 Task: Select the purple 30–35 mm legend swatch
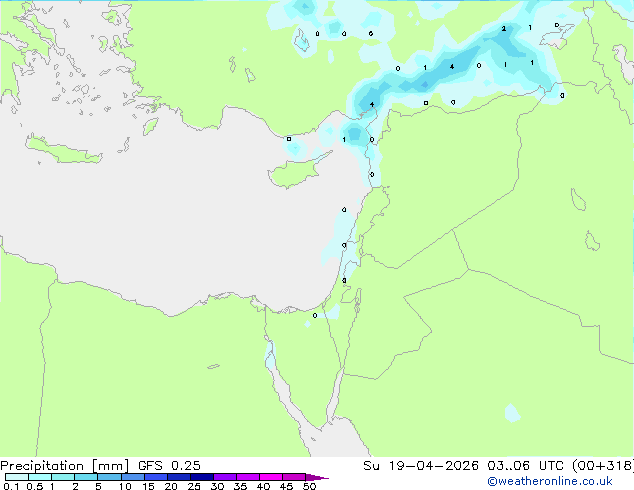225,477
